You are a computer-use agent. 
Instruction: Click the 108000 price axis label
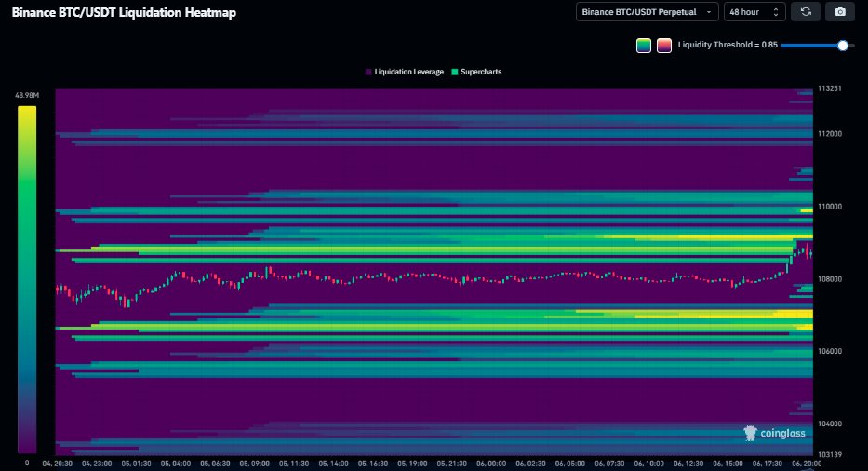[x=830, y=278]
